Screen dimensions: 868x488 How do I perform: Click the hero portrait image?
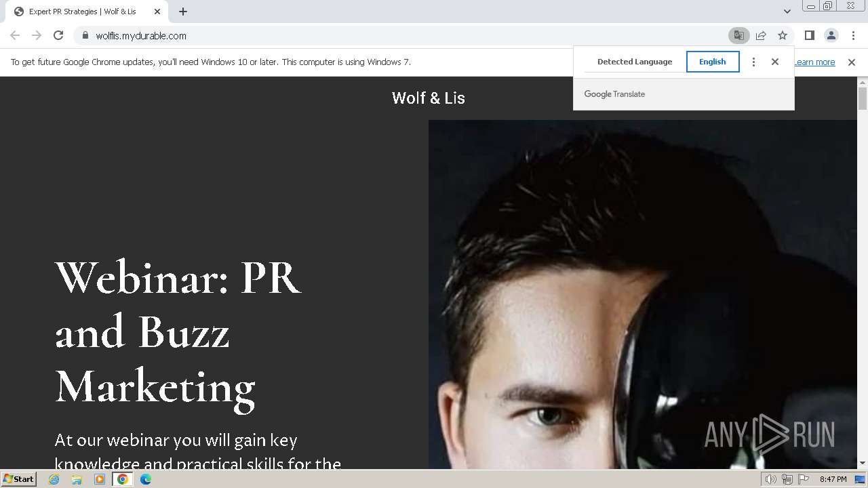coord(643,294)
